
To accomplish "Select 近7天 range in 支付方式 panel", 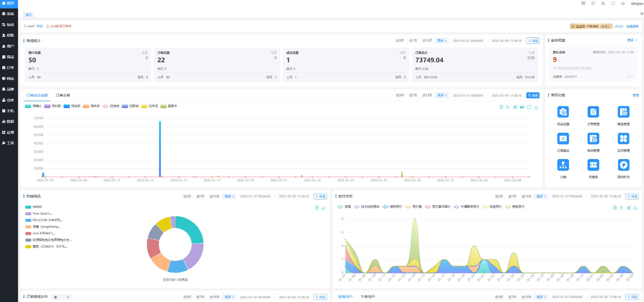I will pos(512,196).
